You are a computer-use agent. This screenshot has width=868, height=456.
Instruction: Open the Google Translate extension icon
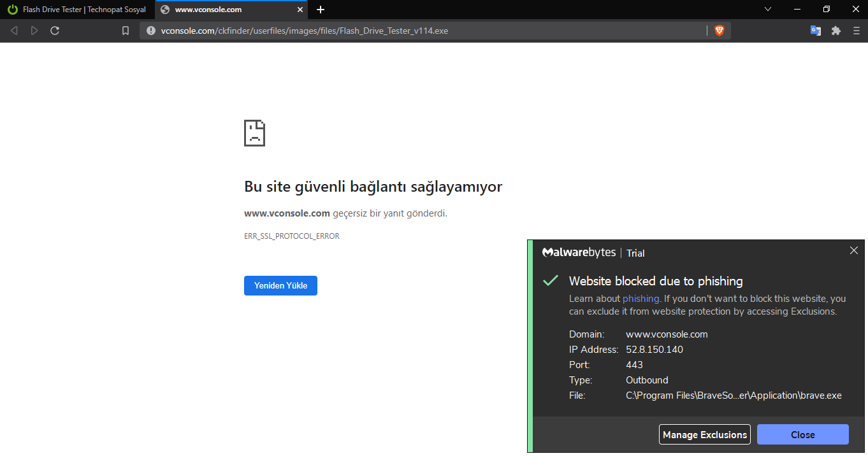click(x=816, y=31)
